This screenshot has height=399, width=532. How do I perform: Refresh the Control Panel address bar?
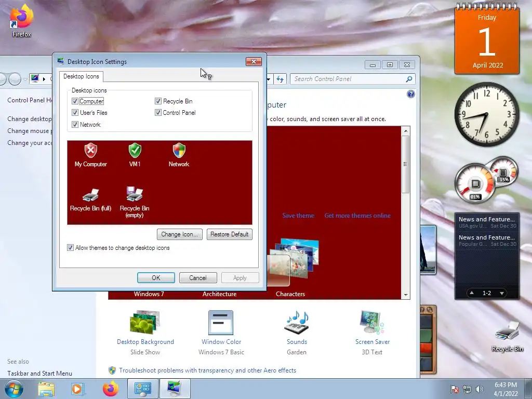(280, 79)
